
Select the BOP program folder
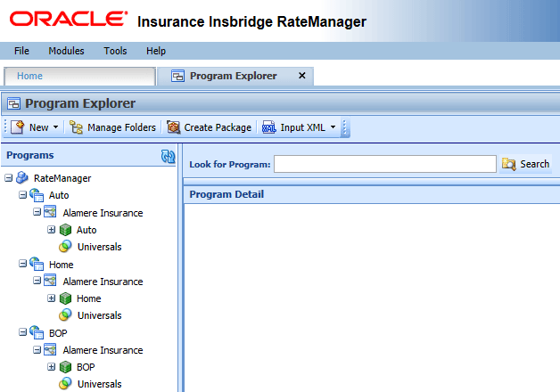[x=86, y=367]
